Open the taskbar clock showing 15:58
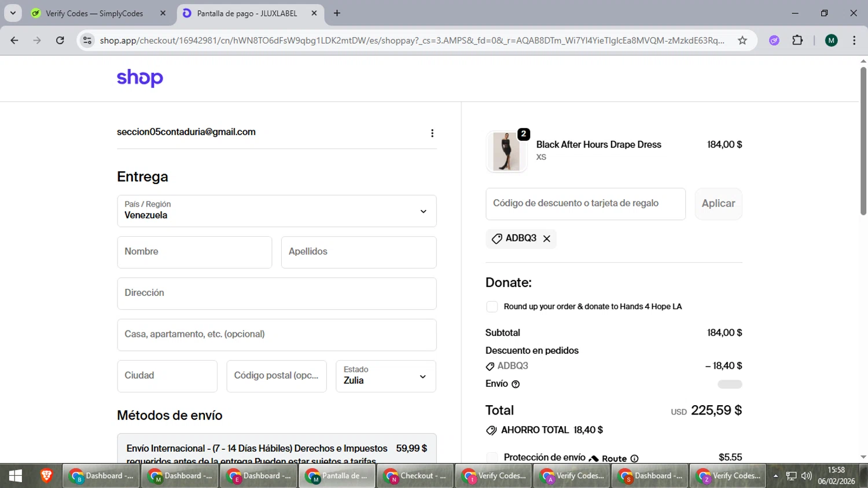Image resolution: width=868 pixels, height=488 pixels. coord(836,476)
